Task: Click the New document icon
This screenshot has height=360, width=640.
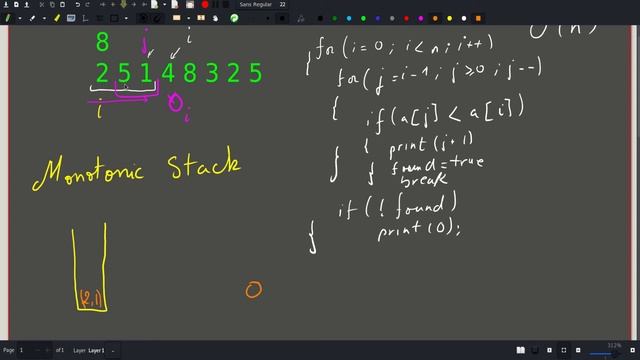Action: tap(16, 4)
